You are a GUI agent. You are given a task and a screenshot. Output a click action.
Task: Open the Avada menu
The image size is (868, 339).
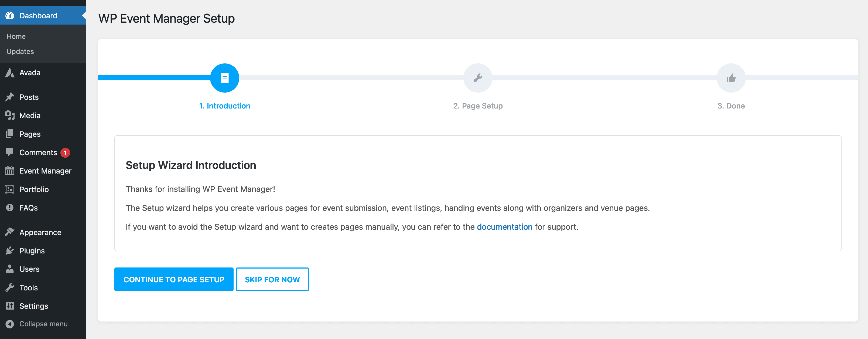point(43,73)
